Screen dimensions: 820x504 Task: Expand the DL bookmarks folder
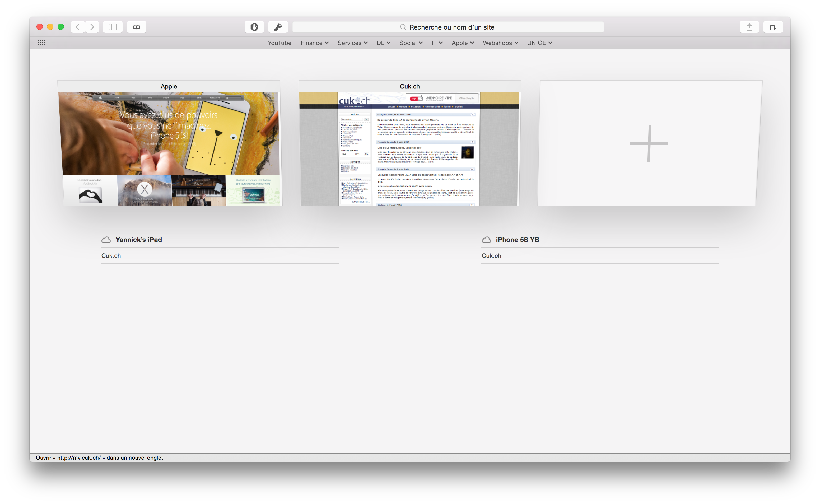pos(383,43)
